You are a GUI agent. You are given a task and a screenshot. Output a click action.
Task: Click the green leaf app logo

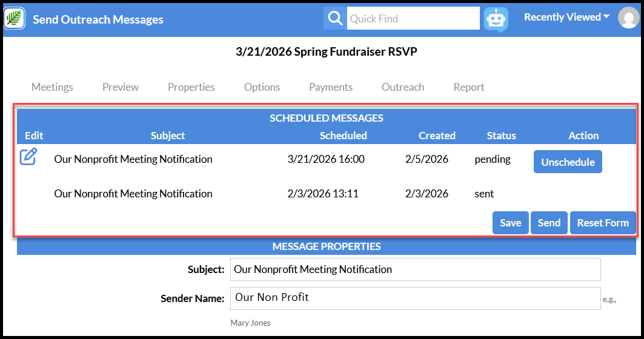pyautogui.click(x=15, y=19)
